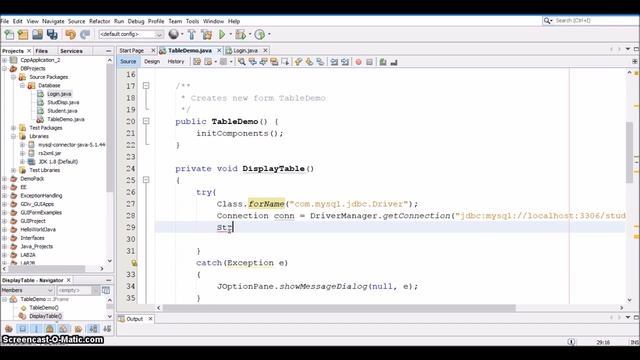Click the Build Project hammer icon
This screenshot has height=360, width=640.
192,35
